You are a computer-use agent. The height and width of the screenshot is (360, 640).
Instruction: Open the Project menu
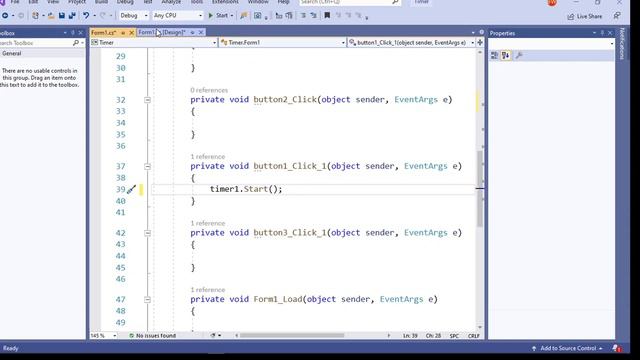click(77, 2)
